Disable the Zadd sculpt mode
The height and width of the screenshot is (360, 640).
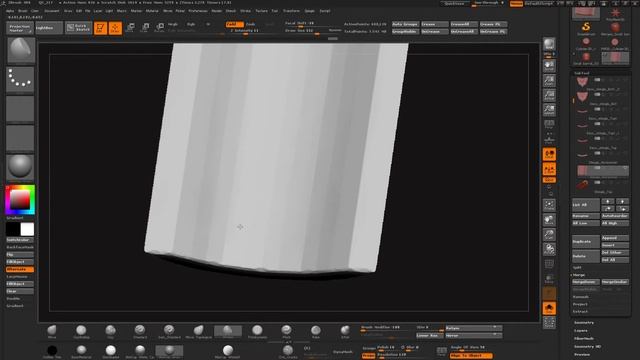pos(234,24)
